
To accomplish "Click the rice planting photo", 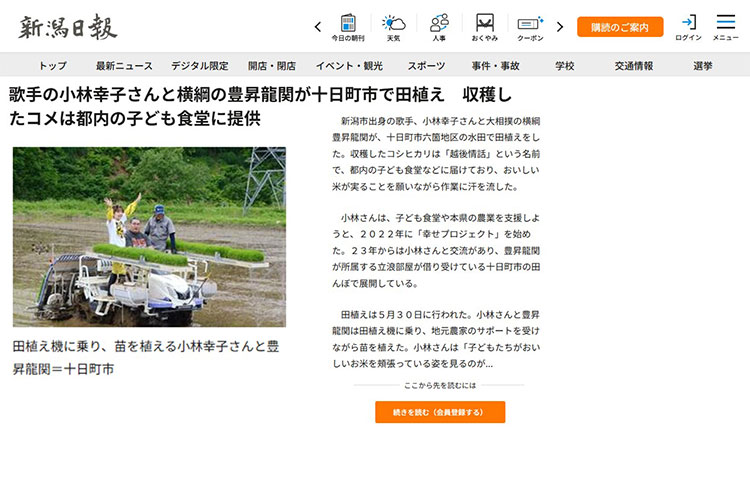I will tap(149, 237).
